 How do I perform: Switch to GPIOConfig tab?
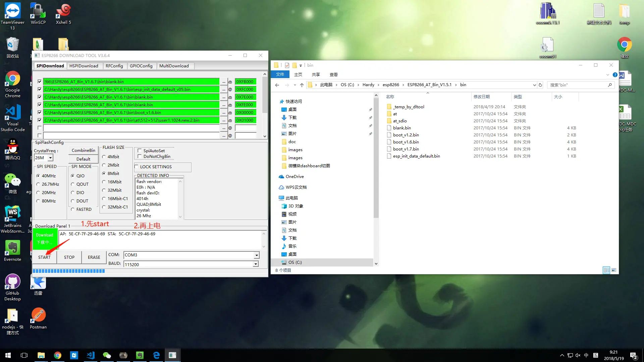141,66
